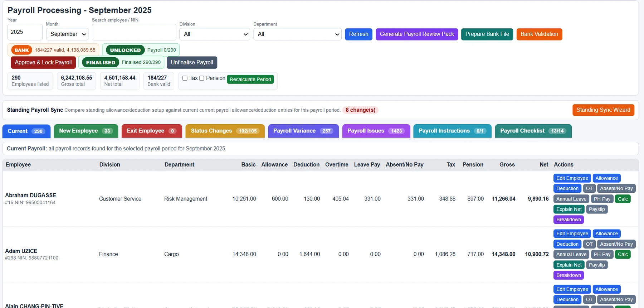Launch the Standing Sync Wizard
The image size is (644, 308).
603,110
